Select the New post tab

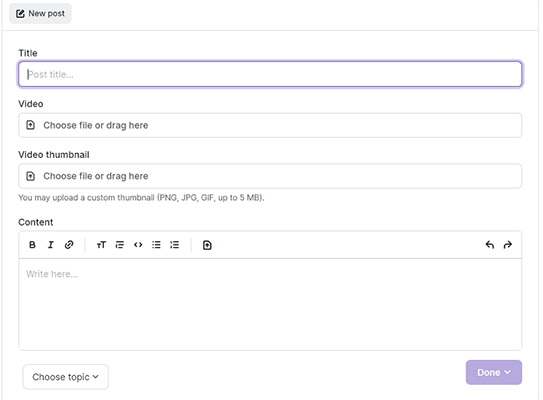pyautogui.click(x=40, y=14)
